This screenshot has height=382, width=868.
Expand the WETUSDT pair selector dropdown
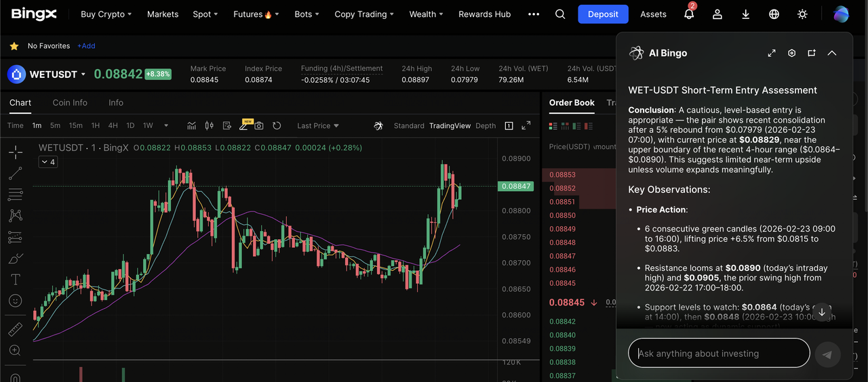(x=83, y=75)
